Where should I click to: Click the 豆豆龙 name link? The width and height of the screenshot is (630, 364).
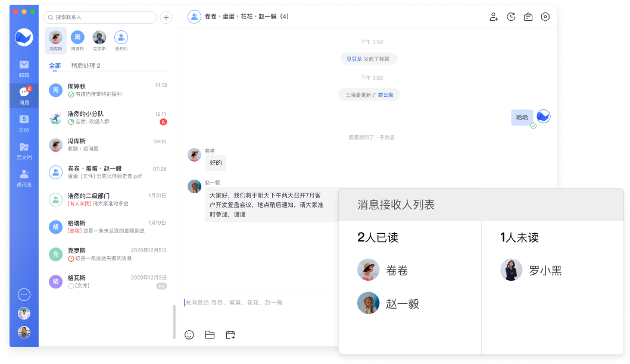(x=354, y=59)
